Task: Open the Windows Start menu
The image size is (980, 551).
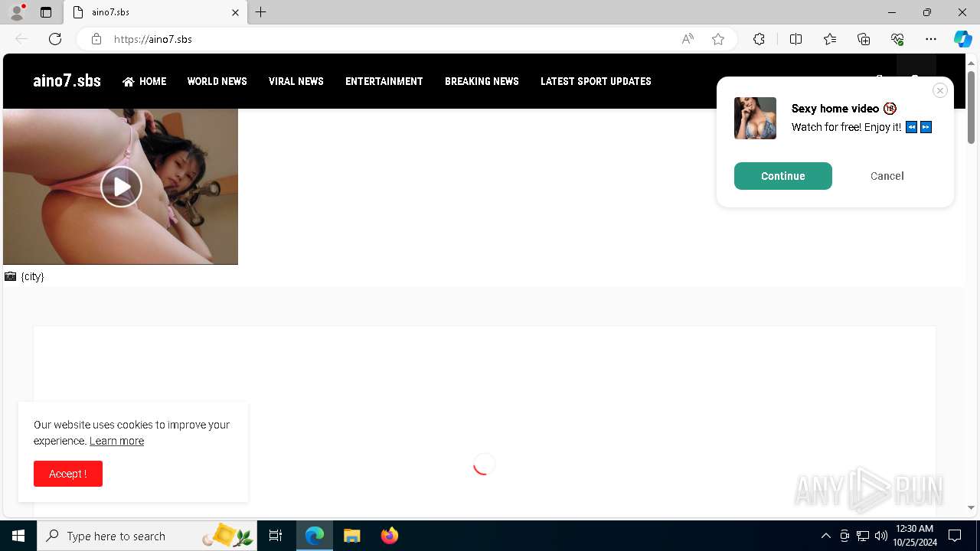Action: tap(18, 536)
